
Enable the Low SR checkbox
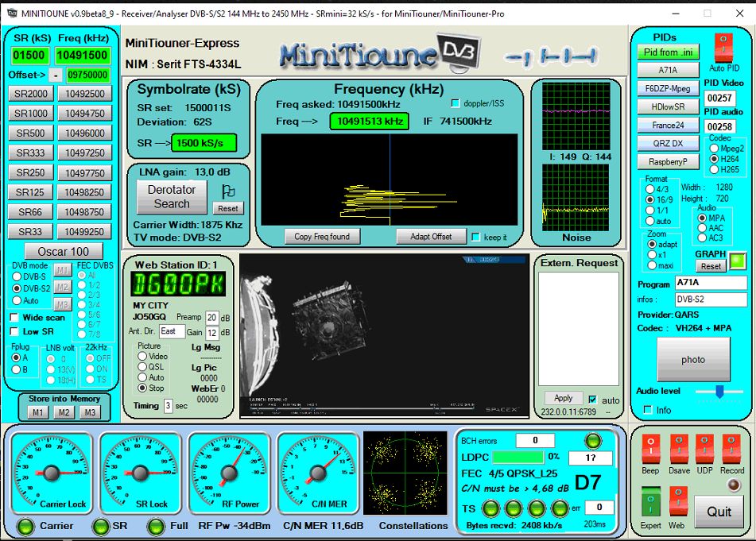[x=14, y=331]
